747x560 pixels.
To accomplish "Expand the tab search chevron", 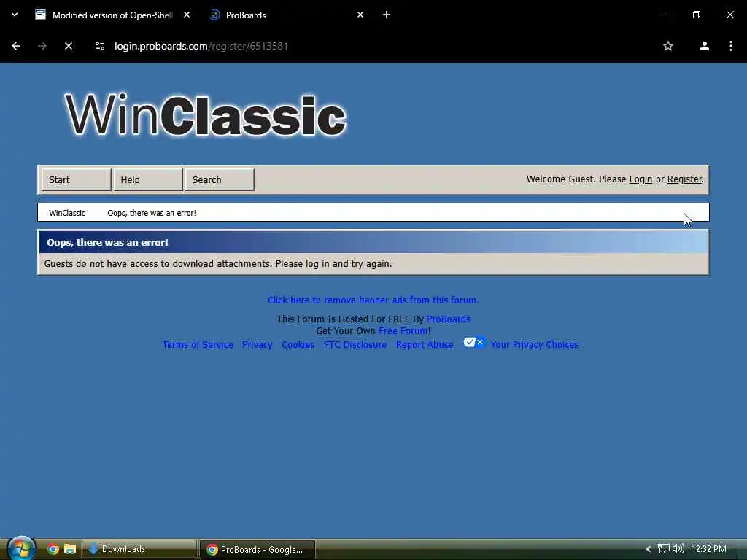I will pyautogui.click(x=15, y=15).
